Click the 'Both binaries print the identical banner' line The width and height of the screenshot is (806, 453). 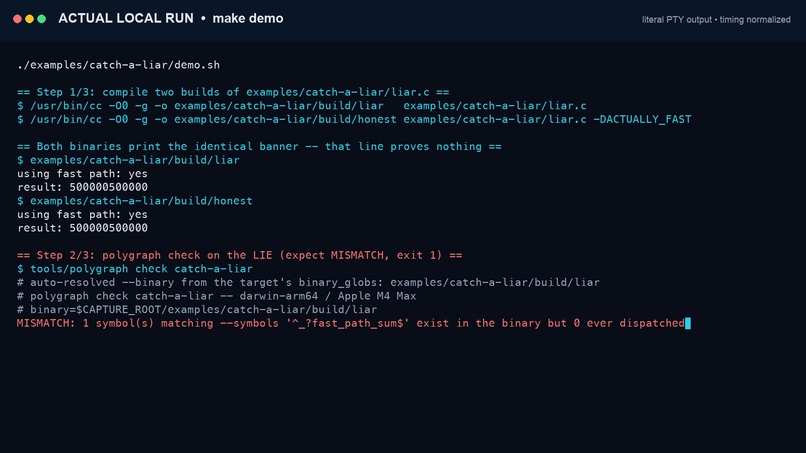[259, 147]
